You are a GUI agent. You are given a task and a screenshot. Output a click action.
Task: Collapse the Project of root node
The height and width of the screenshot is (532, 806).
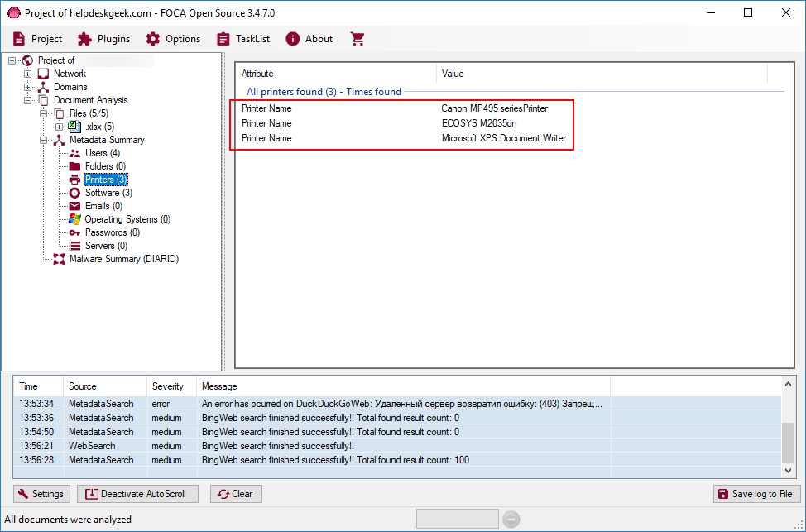coord(12,60)
